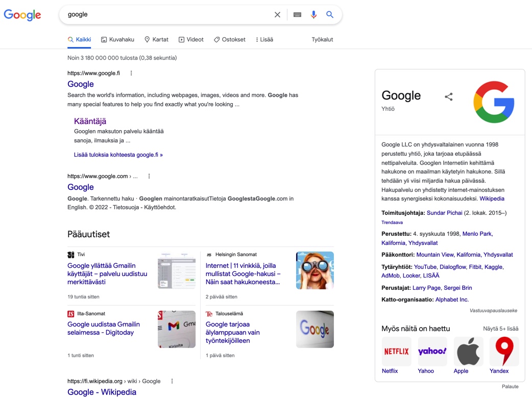Open the Kääntäjä sitelink
532x397 pixels.
(90, 121)
